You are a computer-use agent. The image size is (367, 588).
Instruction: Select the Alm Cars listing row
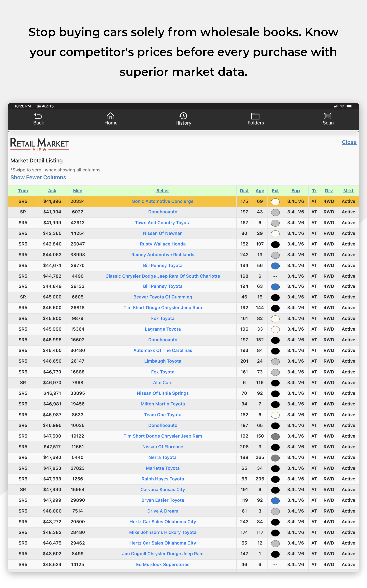(x=183, y=383)
